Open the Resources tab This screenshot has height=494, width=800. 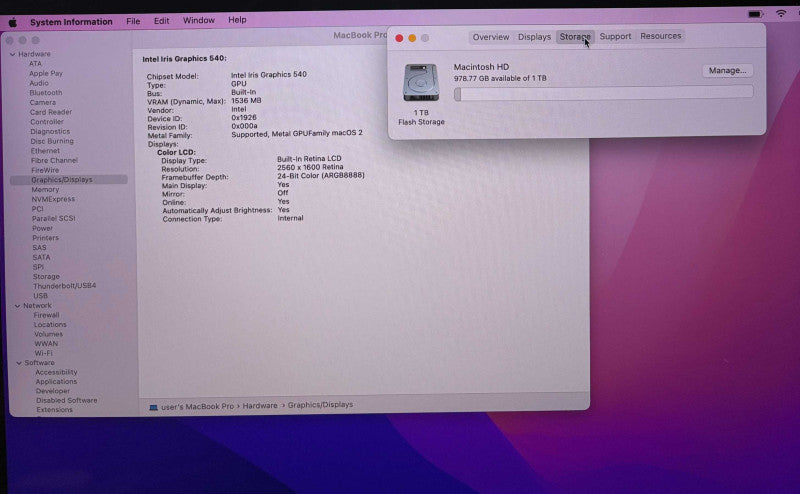(661, 36)
